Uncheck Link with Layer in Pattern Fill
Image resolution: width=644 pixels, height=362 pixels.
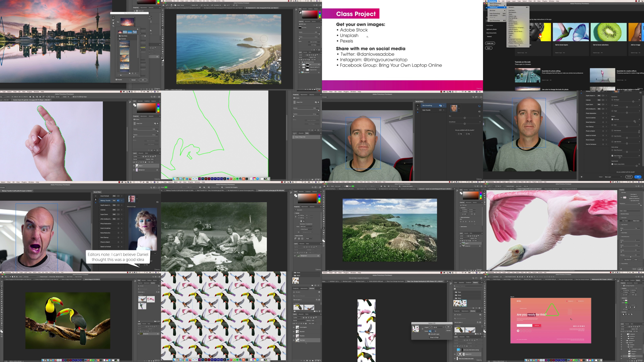(x=429, y=334)
